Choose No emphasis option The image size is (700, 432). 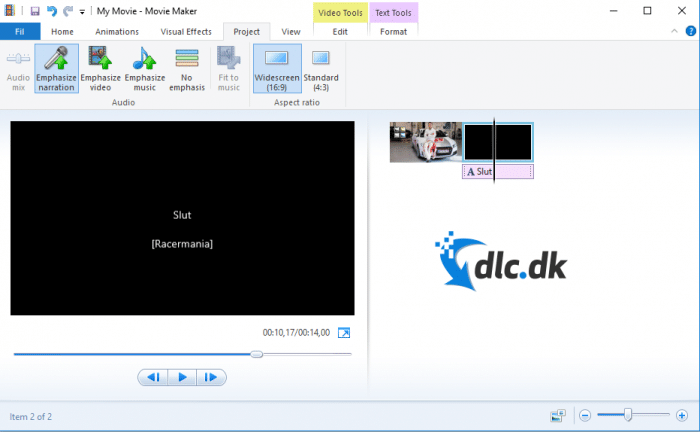click(187, 69)
